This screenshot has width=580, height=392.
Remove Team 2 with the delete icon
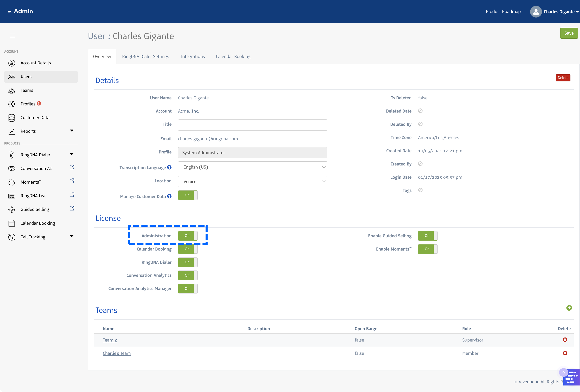565,340
